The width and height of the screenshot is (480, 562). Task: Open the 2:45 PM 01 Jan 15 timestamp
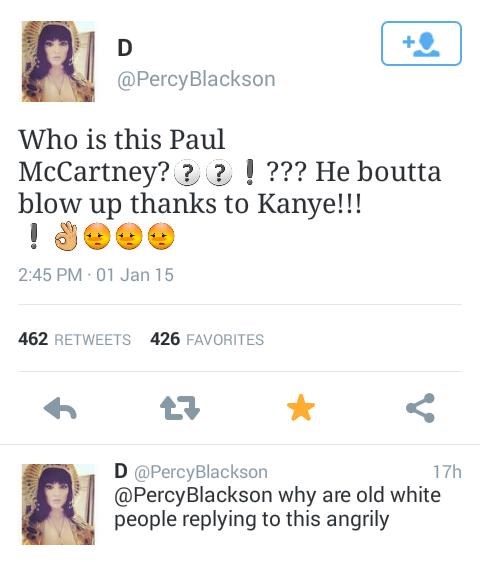pos(96,275)
